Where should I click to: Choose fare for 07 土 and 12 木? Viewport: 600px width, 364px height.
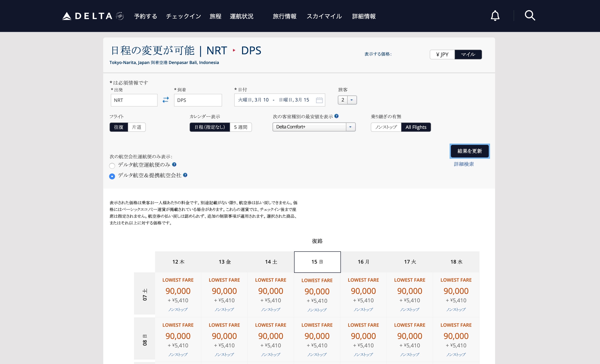pos(178,295)
